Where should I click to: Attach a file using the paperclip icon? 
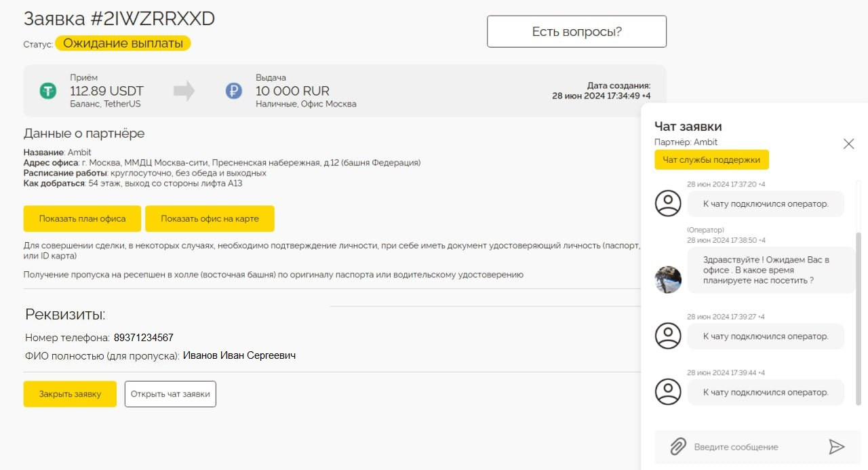pos(677,446)
